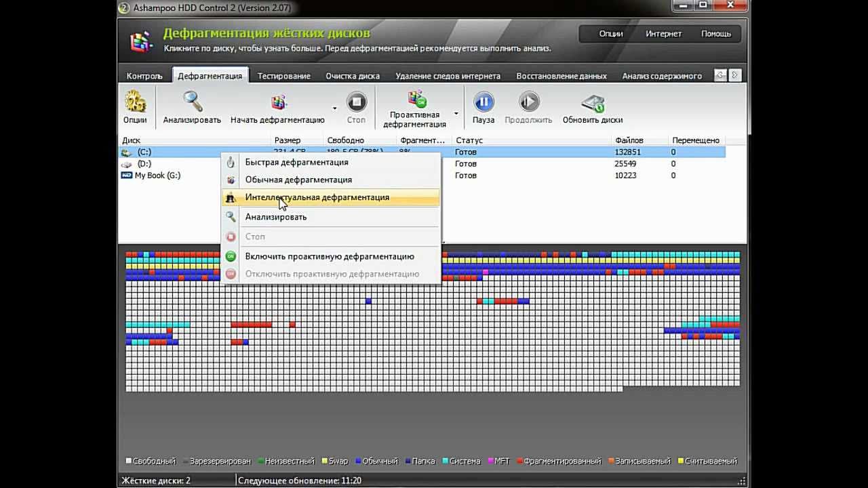Viewport: 868px width, 488px height.
Task: Sort by the Свободно column header
Action: [x=360, y=140]
